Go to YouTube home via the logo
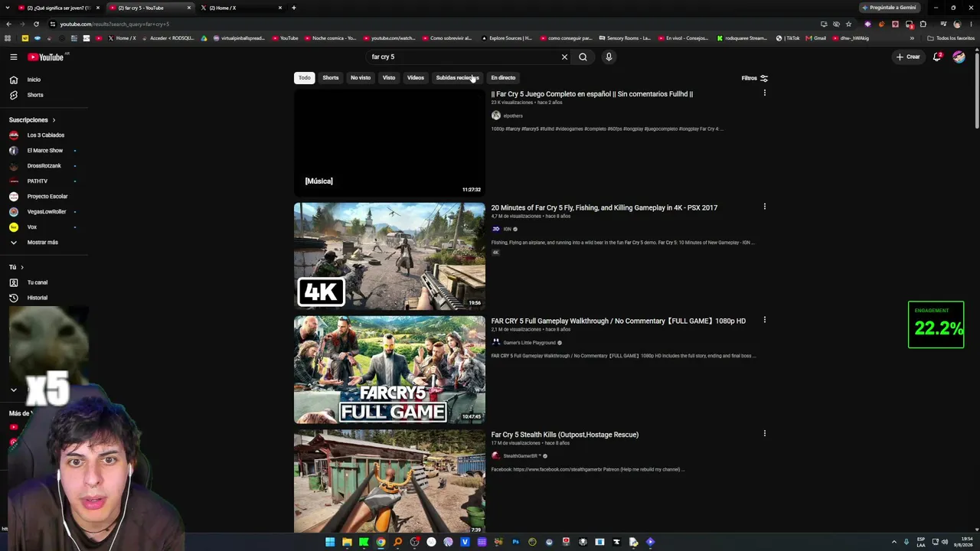Screen dimensions: 980x551 pyautogui.click(x=46, y=57)
